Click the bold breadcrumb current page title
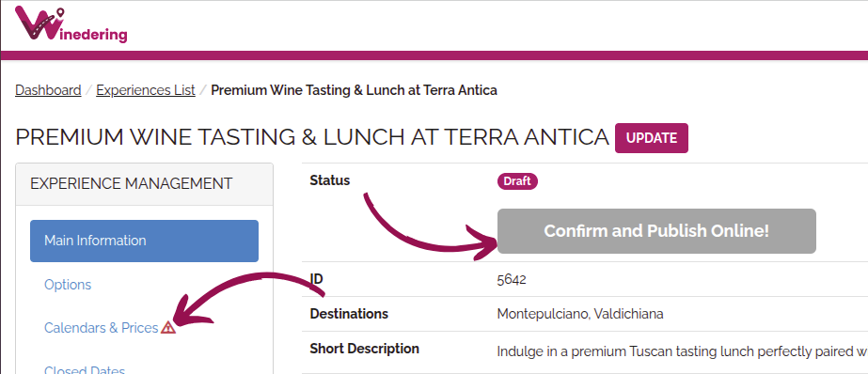The height and width of the screenshot is (374, 868). pos(355,90)
